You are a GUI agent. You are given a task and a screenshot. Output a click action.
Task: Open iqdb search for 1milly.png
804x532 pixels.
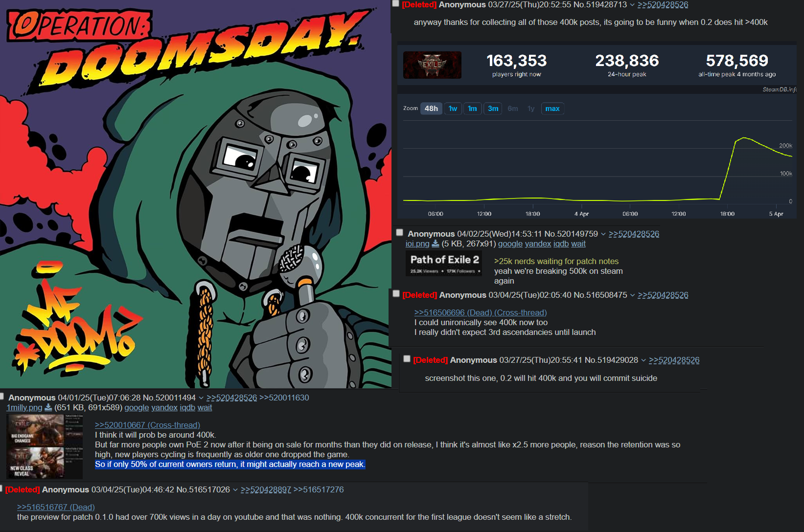pyautogui.click(x=187, y=407)
